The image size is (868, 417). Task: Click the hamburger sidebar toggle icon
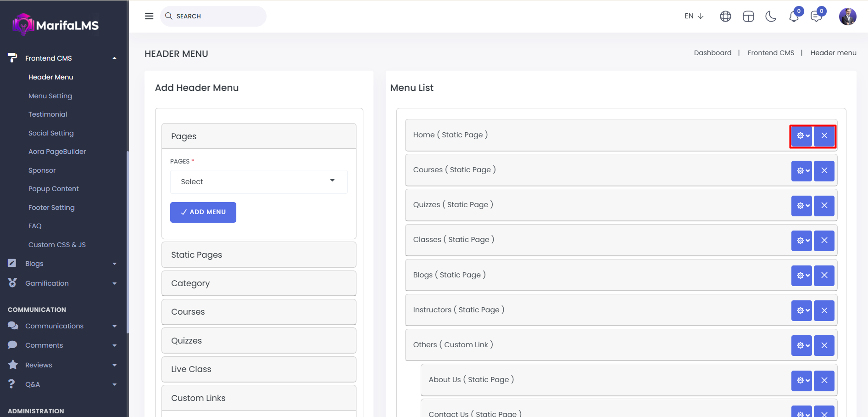pyautogui.click(x=149, y=16)
